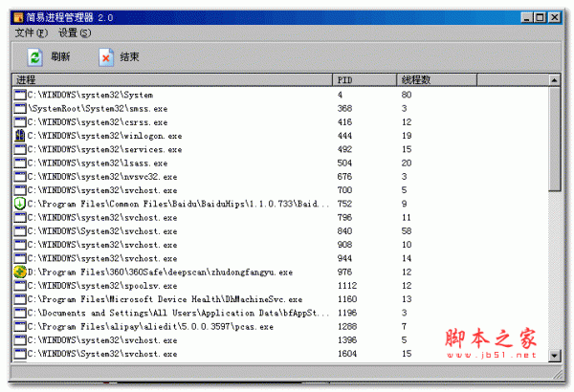Click thread count 80 of System

pyautogui.click(x=407, y=95)
